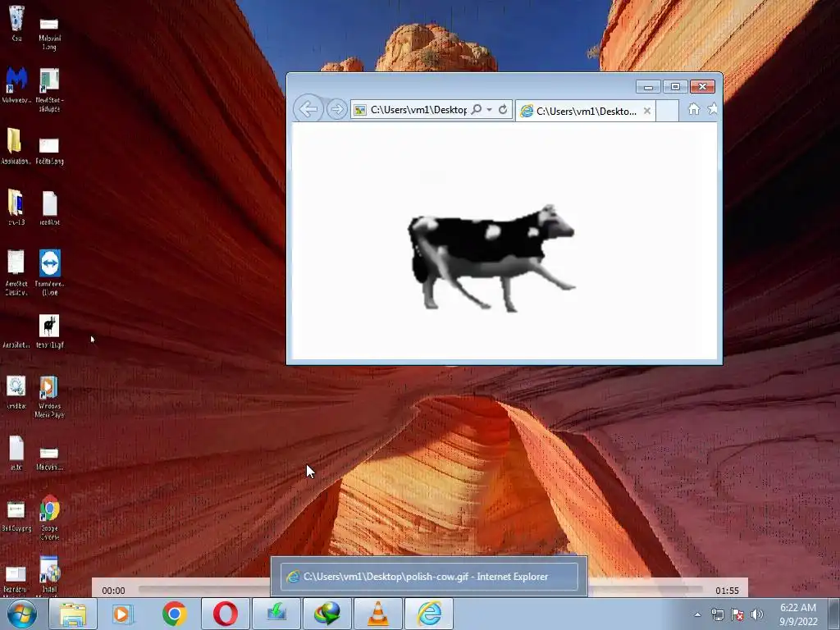The height and width of the screenshot is (630, 840).
Task: Click the 01:55 duration label
Action: [727, 591]
